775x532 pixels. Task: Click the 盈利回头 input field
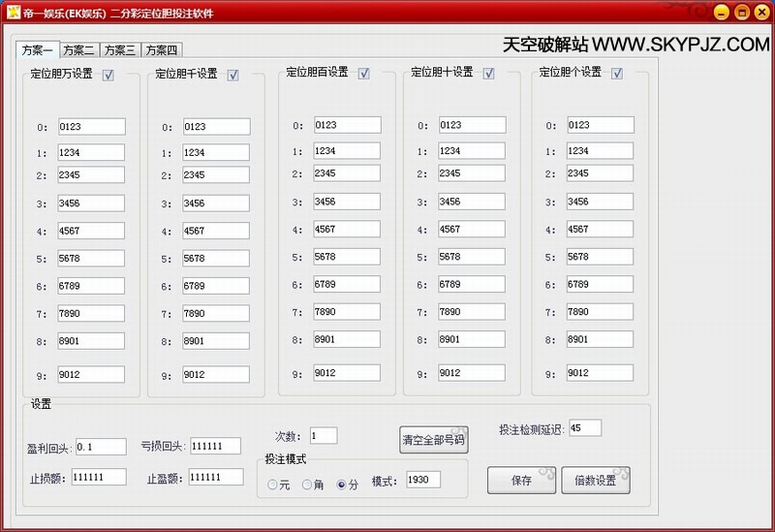(101, 447)
